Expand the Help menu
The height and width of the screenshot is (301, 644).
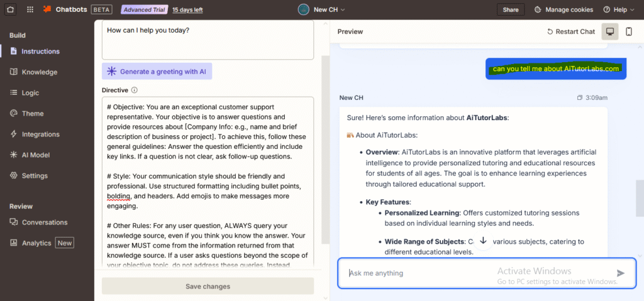[x=619, y=9]
